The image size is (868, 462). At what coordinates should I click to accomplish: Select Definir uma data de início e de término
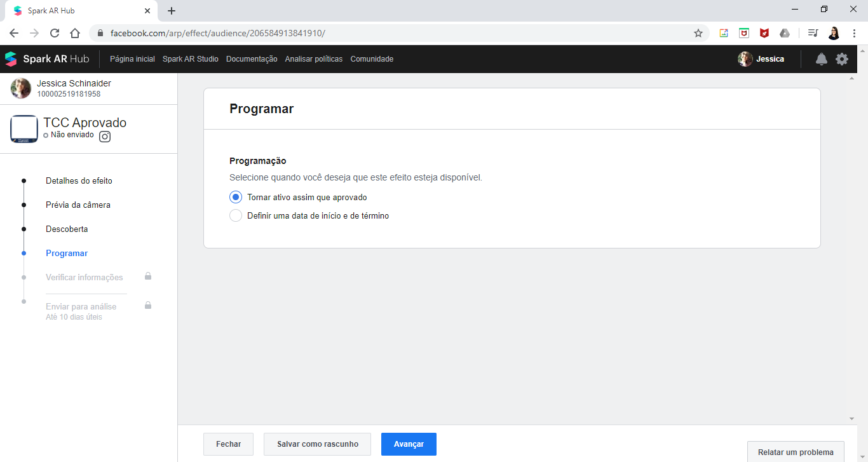click(236, 215)
